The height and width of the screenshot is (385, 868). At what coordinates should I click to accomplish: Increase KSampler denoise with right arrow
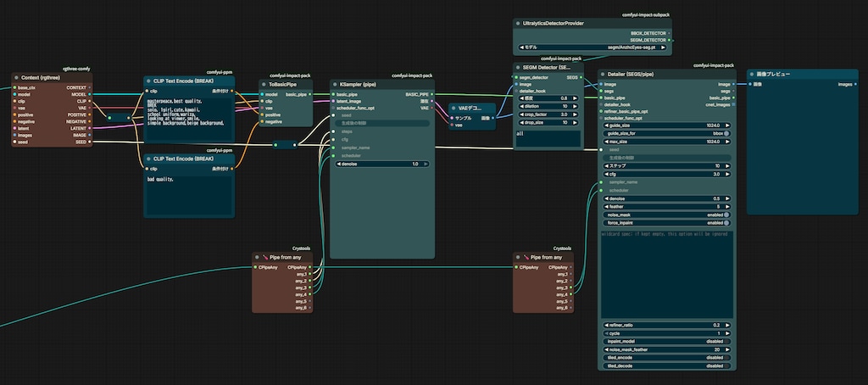click(426, 164)
